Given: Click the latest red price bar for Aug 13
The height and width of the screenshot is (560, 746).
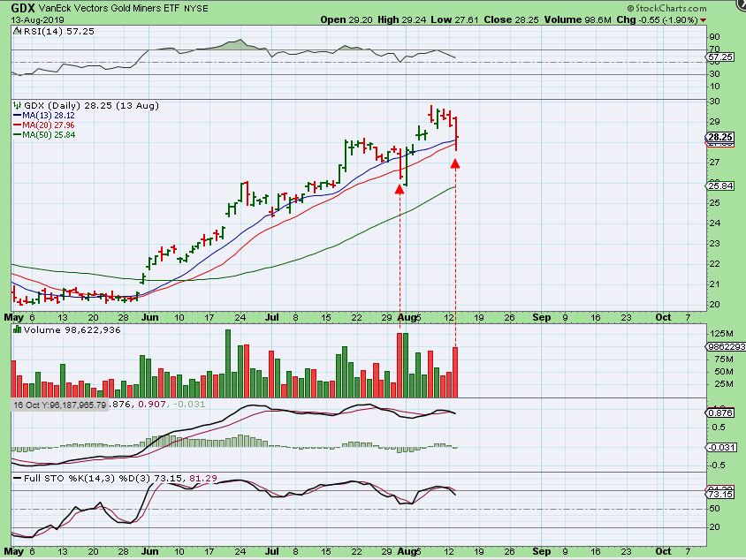Looking at the screenshot, I should tap(456, 133).
